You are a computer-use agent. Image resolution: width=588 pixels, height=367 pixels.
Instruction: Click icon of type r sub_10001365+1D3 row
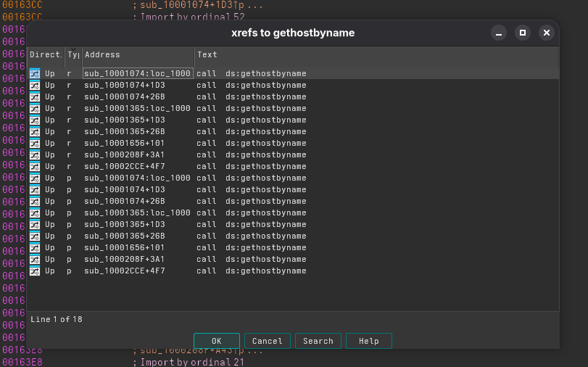35,120
